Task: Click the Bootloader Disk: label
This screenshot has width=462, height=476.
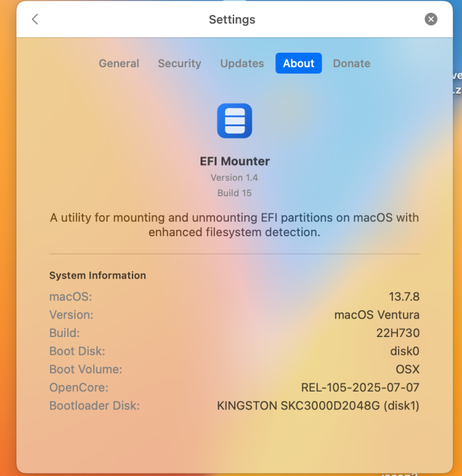Action: [95, 406]
